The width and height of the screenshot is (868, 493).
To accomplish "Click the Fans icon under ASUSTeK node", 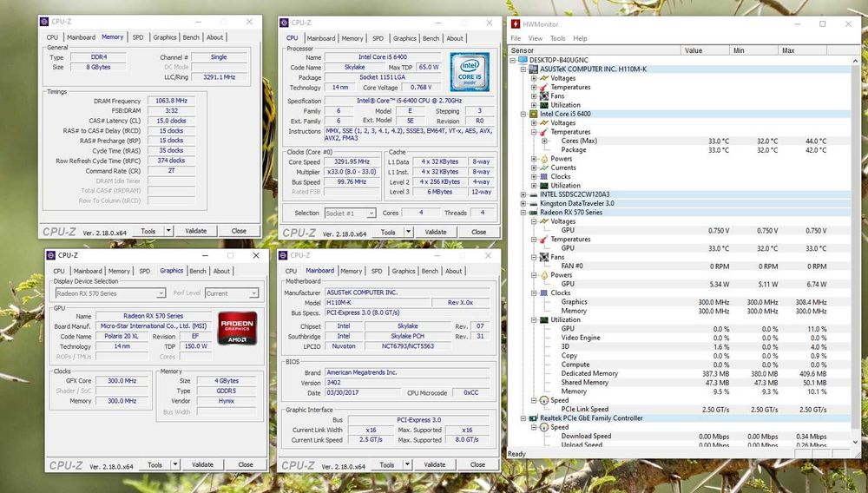I will pos(543,96).
